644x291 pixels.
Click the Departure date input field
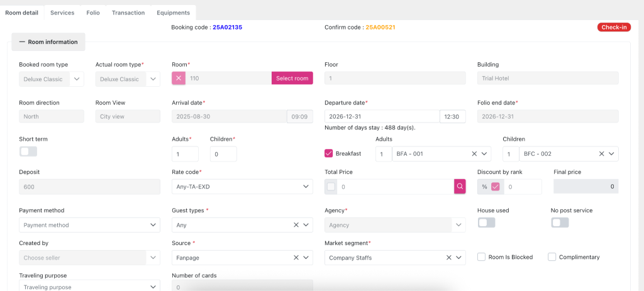click(x=382, y=116)
